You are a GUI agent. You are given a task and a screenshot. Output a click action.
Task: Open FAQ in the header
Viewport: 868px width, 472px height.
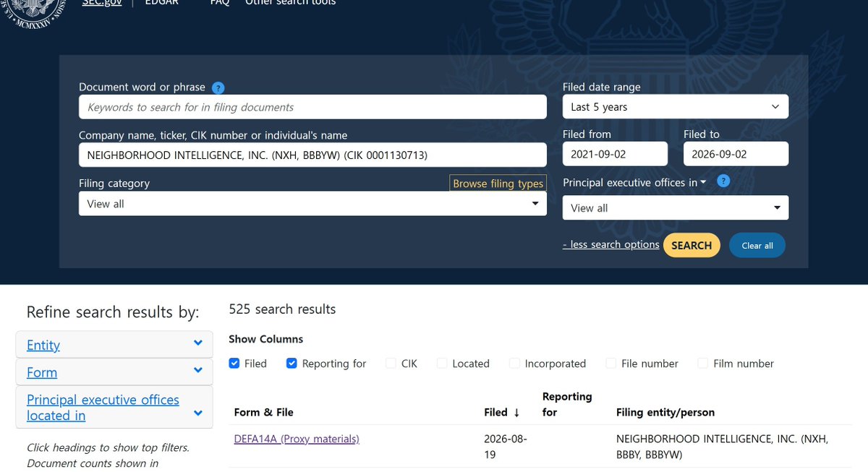click(220, 3)
